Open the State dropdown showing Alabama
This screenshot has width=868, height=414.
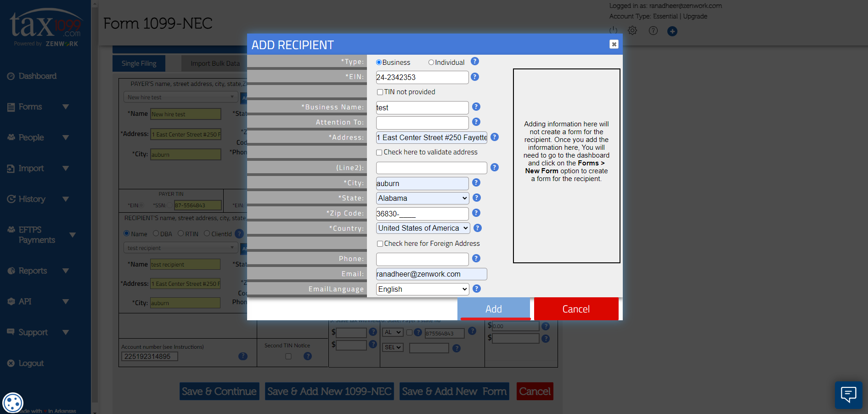point(423,198)
